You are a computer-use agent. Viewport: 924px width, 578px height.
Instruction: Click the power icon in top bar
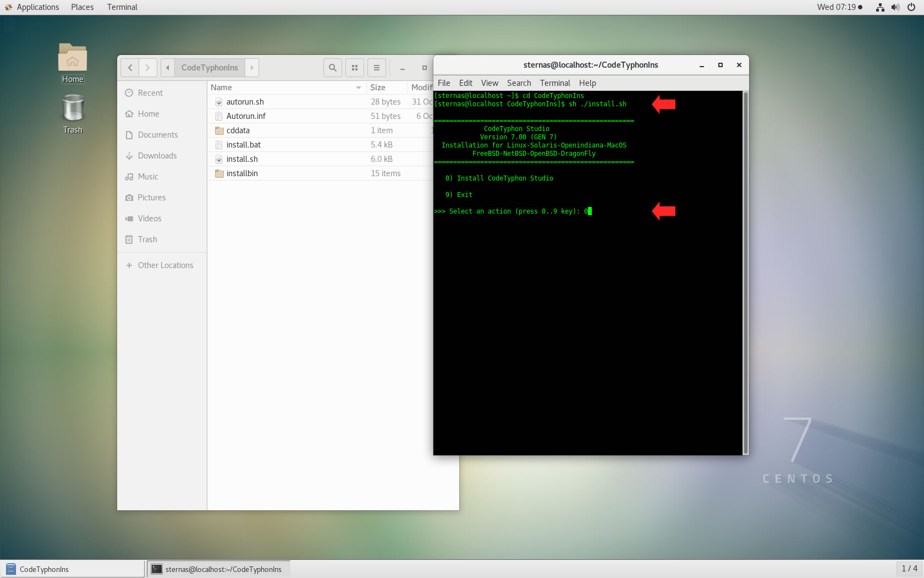pyautogui.click(x=911, y=7)
